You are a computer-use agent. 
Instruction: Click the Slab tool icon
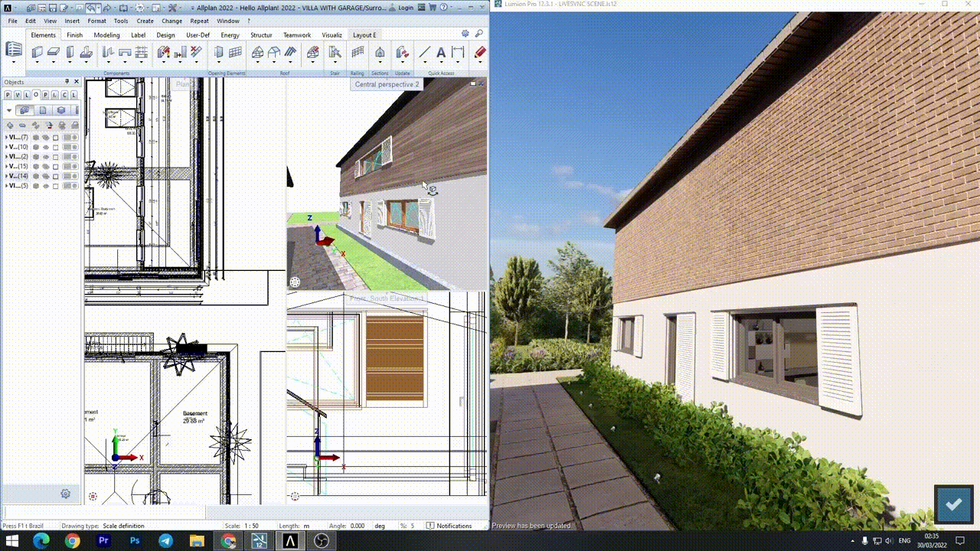(x=54, y=52)
